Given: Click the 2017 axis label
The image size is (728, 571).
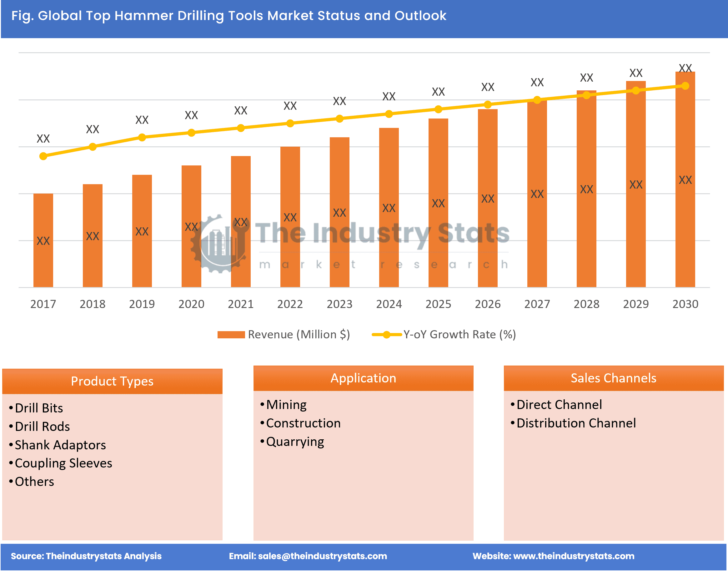Looking at the screenshot, I should point(43,304).
